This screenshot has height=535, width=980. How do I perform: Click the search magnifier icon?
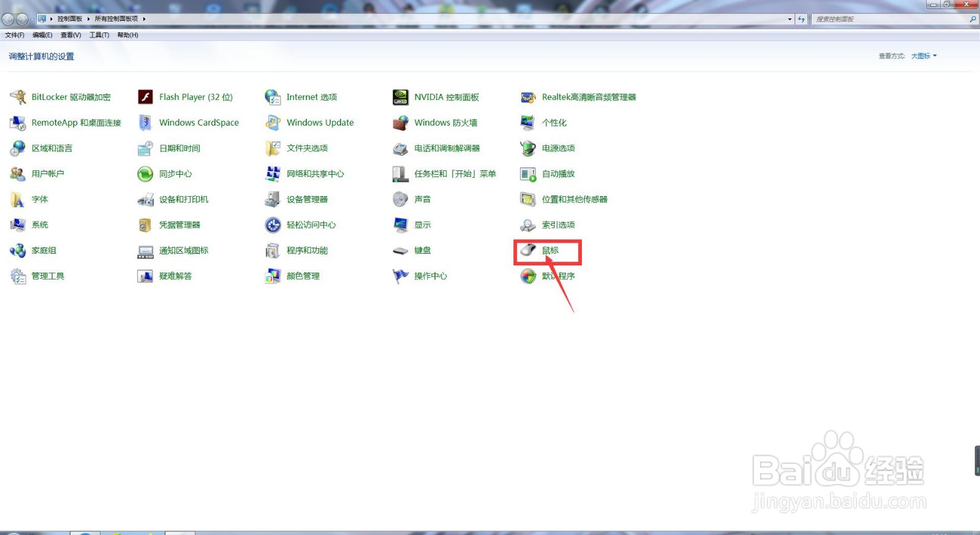click(x=973, y=19)
